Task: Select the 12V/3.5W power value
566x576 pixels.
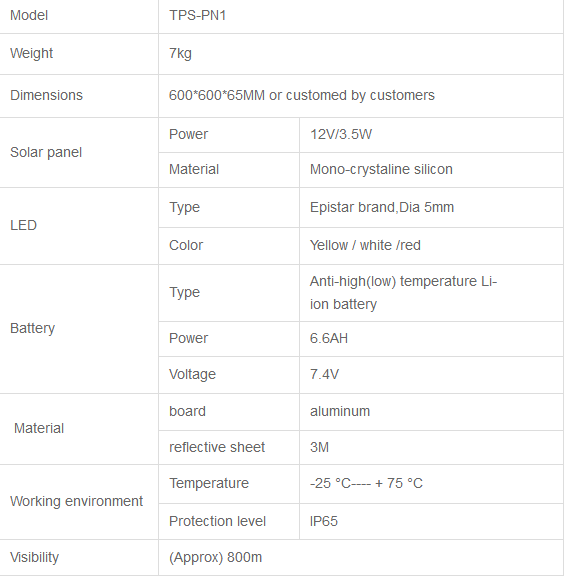Action: coord(341,134)
